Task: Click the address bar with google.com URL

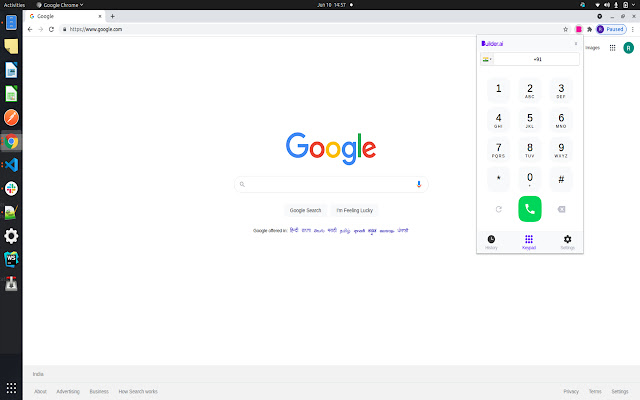Action: [310, 29]
